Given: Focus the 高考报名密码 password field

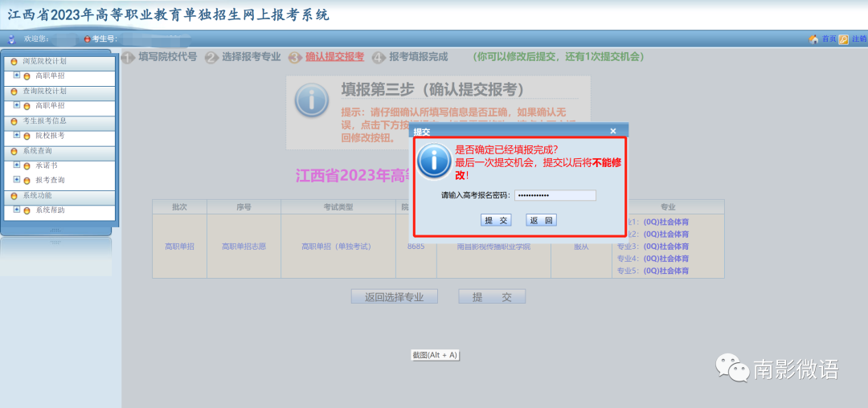Looking at the screenshot, I should tap(555, 195).
